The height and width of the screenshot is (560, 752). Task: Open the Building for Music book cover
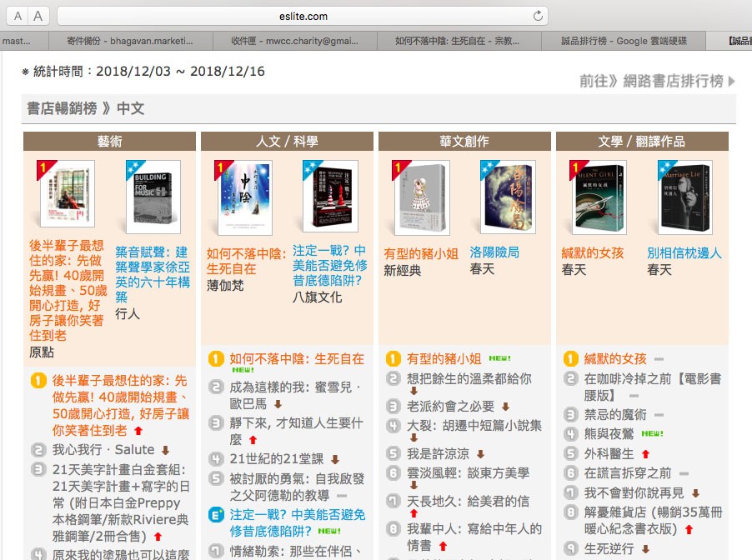coord(153,197)
